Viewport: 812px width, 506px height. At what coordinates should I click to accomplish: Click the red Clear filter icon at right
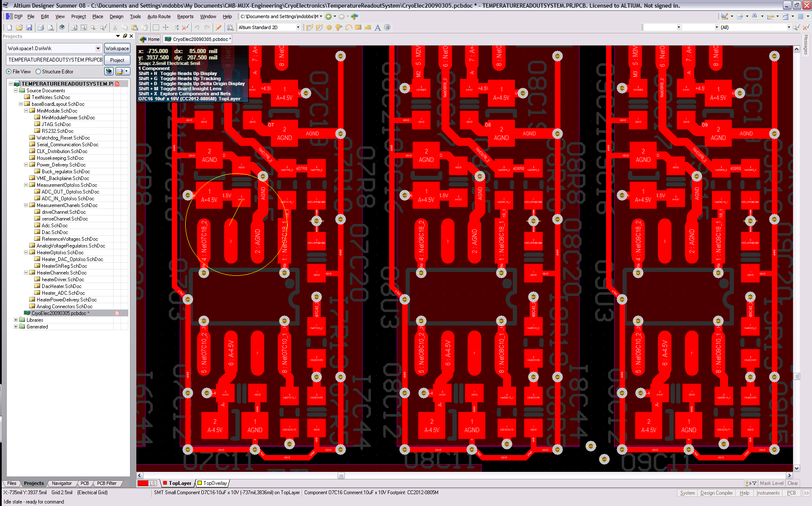point(806,27)
